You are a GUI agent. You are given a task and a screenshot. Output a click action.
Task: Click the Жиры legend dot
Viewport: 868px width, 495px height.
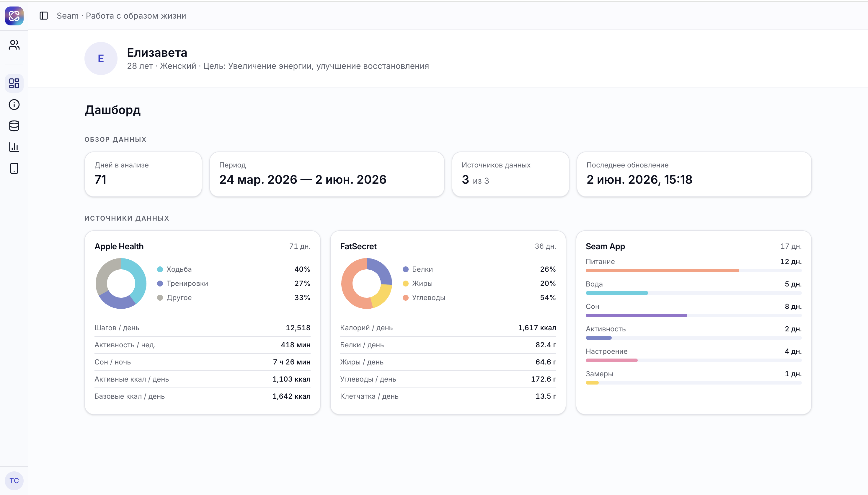[x=405, y=284]
